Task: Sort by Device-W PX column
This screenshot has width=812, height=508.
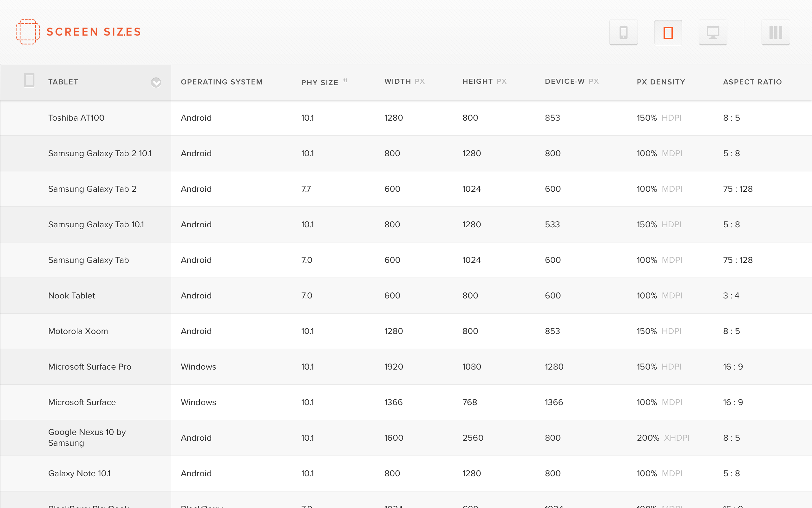Action: (572, 81)
